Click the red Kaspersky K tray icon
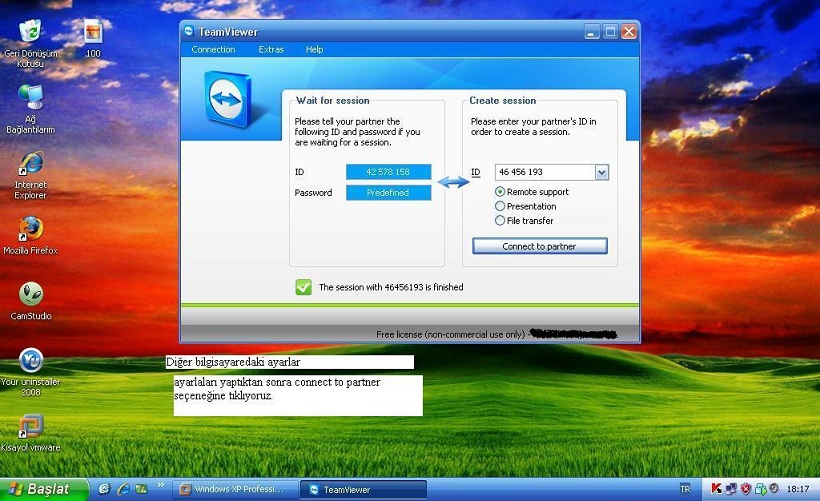Screen dimensions: 820x501 coord(716,489)
